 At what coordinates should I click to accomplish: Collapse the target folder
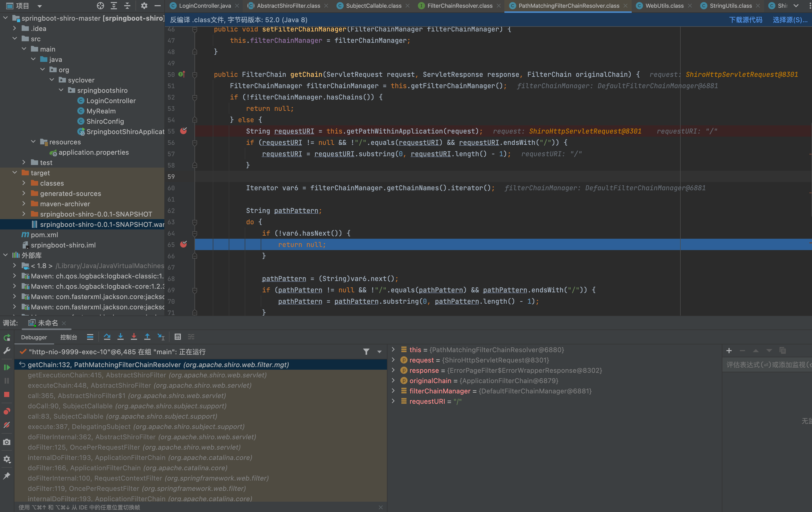(14, 172)
